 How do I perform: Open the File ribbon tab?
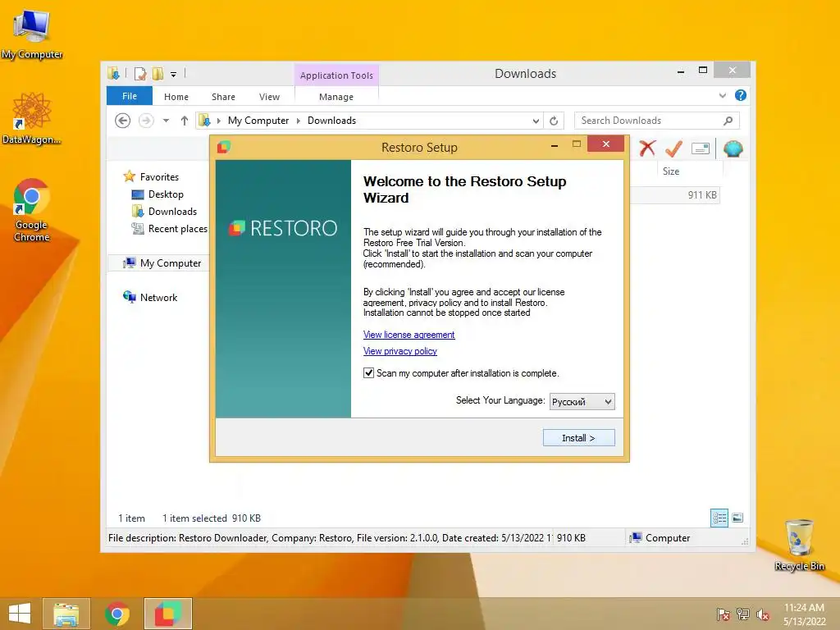tap(130, 96)
